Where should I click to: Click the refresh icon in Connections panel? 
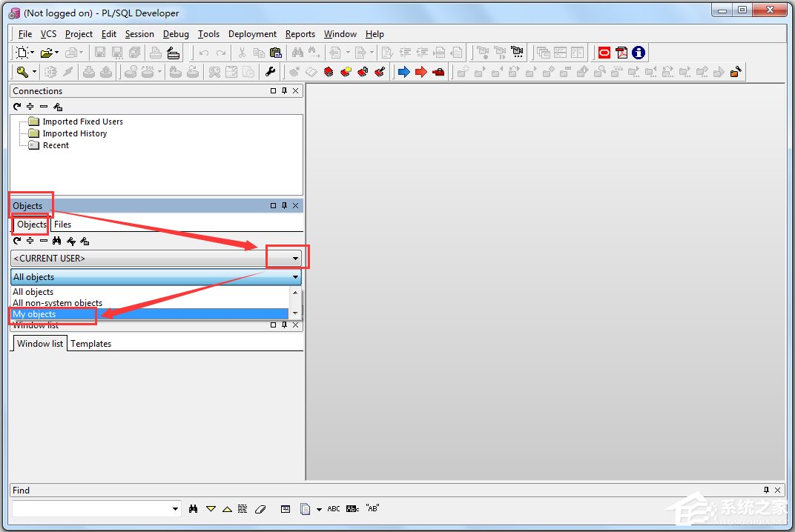tap(17, 107)
